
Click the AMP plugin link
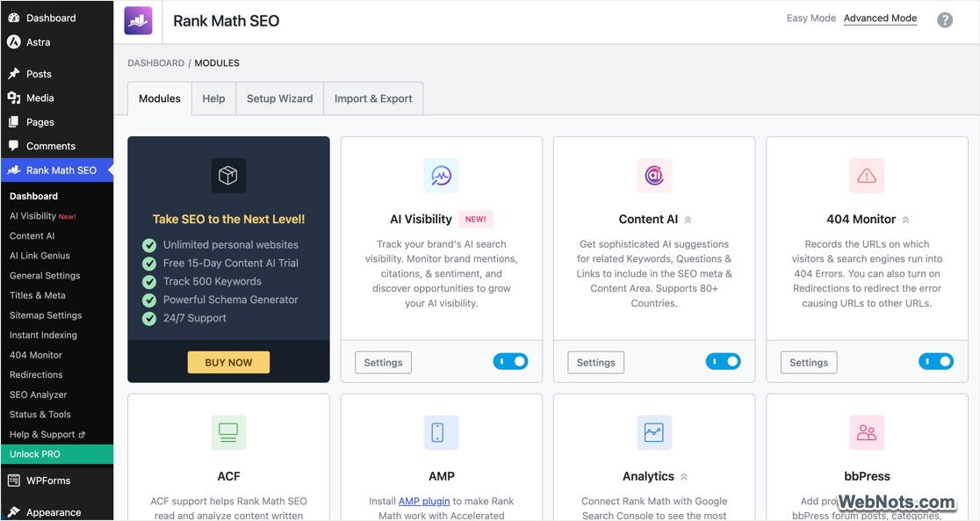(x=424, y=501)
